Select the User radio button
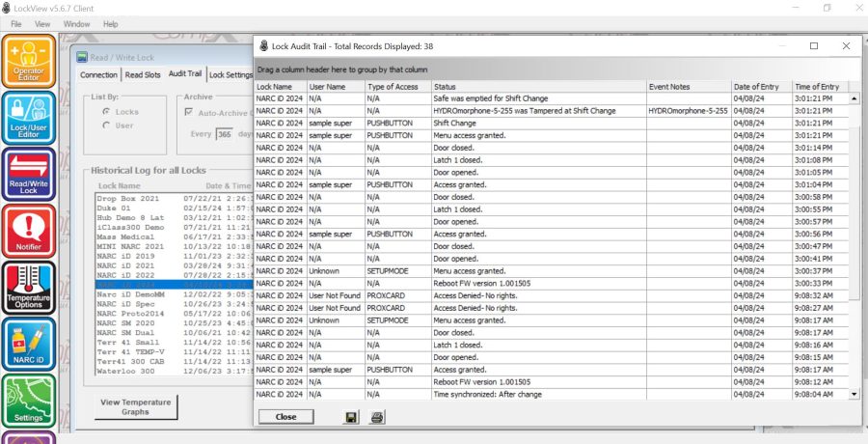 [106, 125]
